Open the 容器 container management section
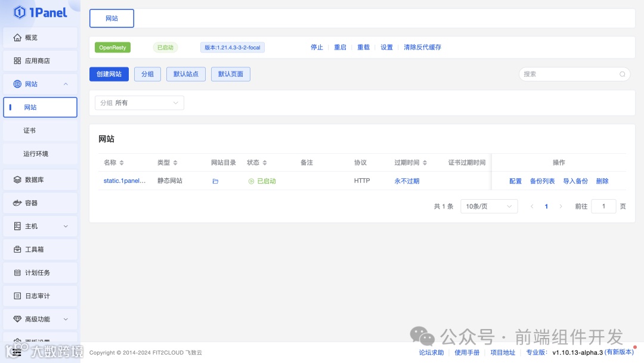 31,203
